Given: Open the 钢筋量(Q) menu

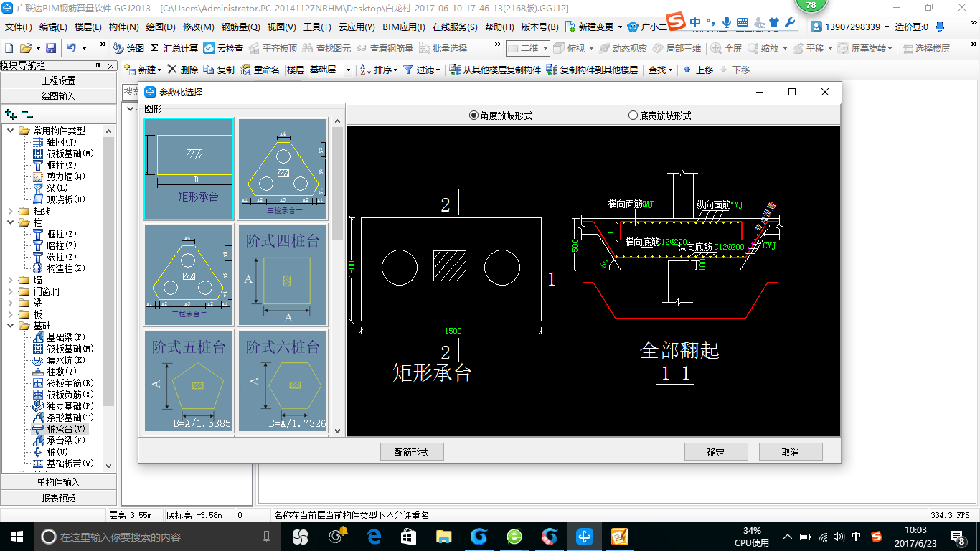Looking at the screenshot, I should point(240,27).
